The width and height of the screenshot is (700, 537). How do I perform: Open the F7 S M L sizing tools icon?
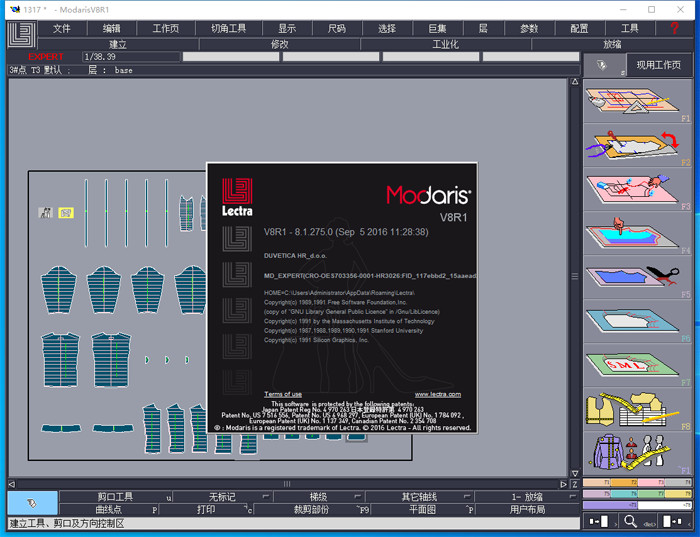point(637,365)
